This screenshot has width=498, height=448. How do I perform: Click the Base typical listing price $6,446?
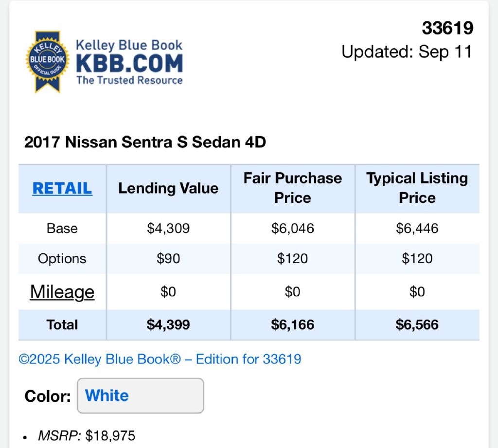click(417, 228)
